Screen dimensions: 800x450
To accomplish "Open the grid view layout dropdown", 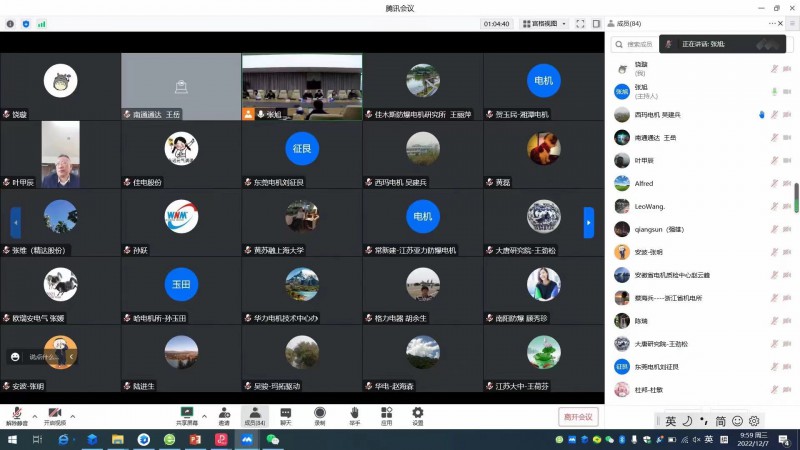I will point(544,23).
